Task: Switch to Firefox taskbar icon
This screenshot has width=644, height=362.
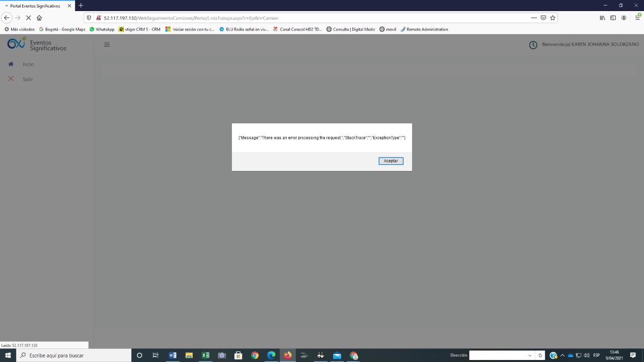Action: (x=288, y=355)
